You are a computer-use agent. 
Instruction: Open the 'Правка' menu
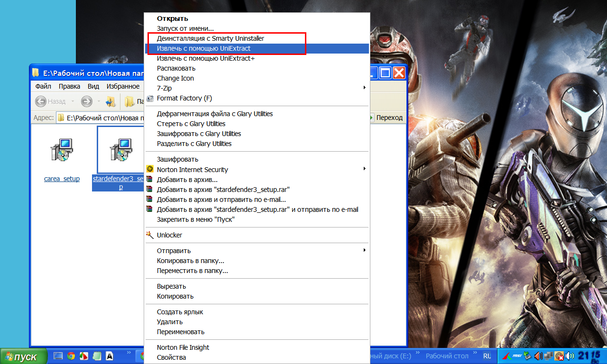pos(69,86)
